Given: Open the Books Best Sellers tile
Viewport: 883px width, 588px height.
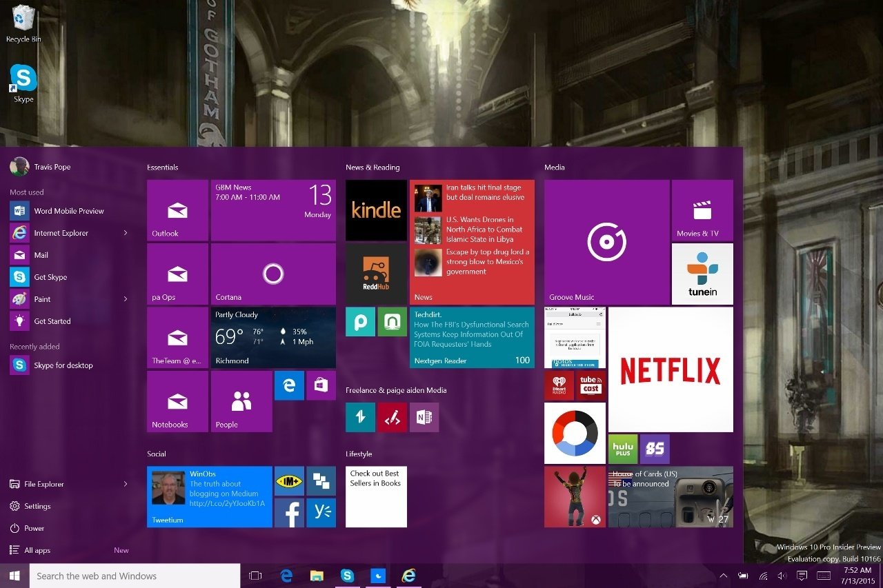Looking at the screenshot, I should coord(376,497).
